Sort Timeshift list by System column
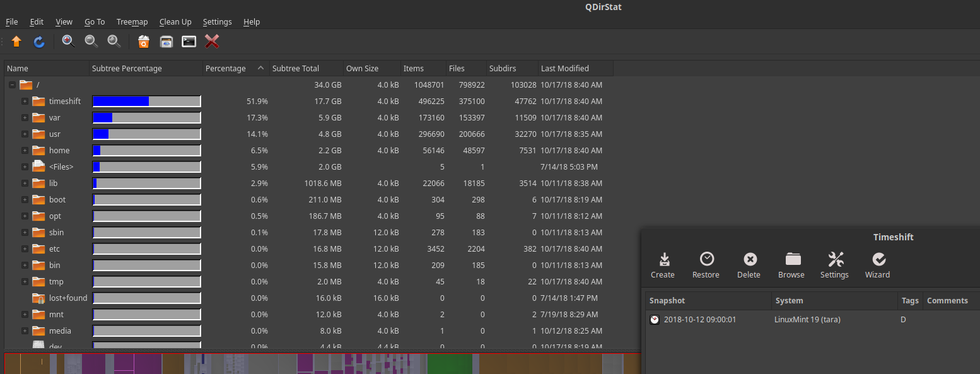This screenshot has height=374, width=980. click(834, 301)
